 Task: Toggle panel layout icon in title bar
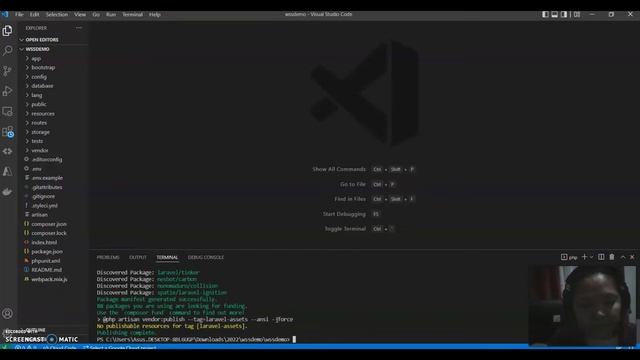[555, 14]
